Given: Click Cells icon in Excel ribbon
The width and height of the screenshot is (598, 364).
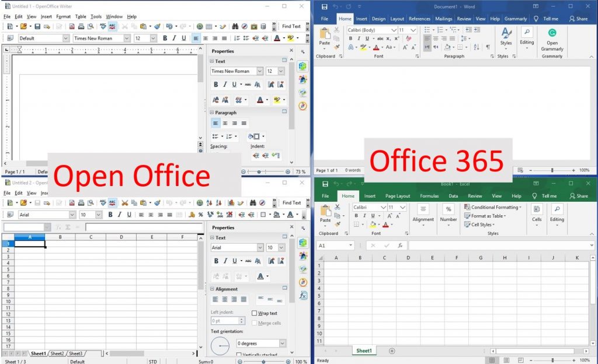Looking at the screenshot, I should (x=537, y=214).
